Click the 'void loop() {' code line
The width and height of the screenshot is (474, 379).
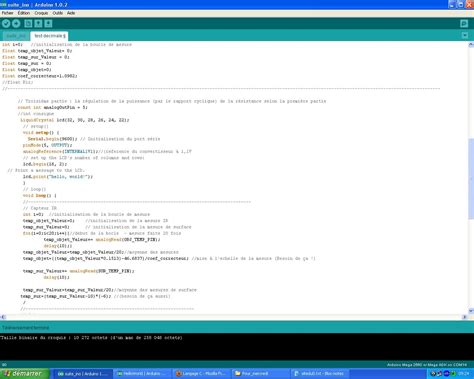40,196
